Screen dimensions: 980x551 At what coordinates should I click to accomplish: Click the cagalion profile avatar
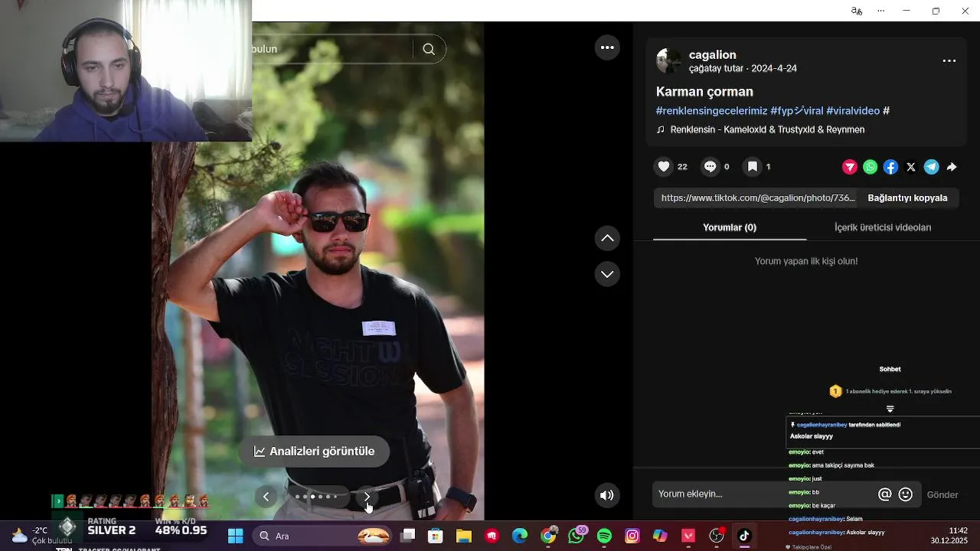668,61
